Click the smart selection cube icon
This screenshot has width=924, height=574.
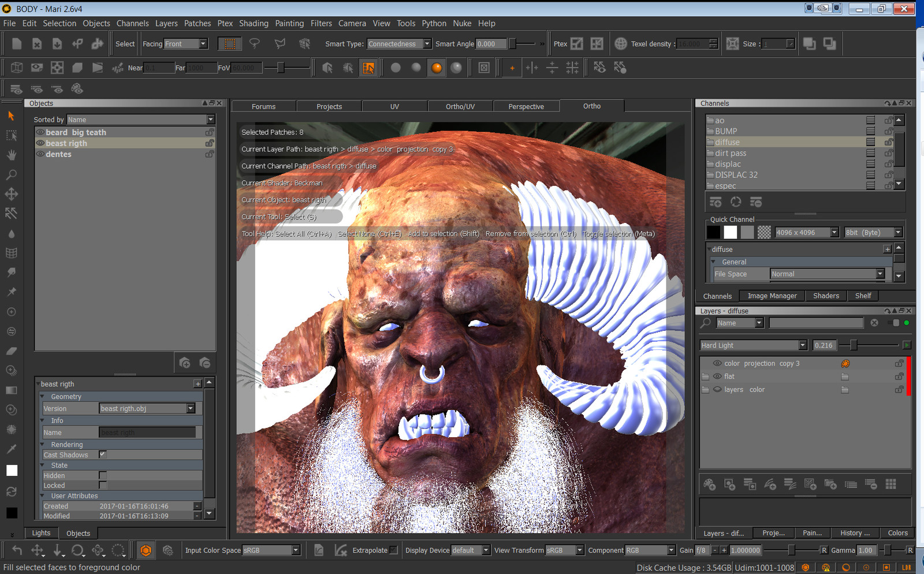tap(304, 44)
